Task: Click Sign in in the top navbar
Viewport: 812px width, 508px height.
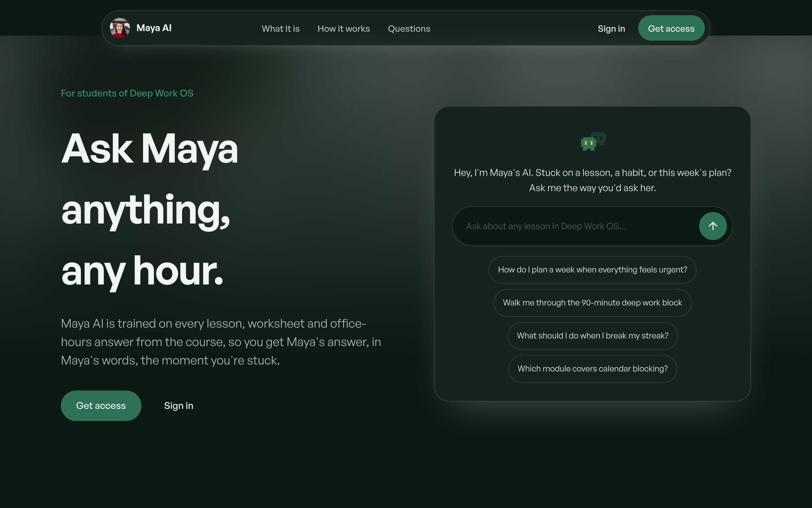Action: 611,29
